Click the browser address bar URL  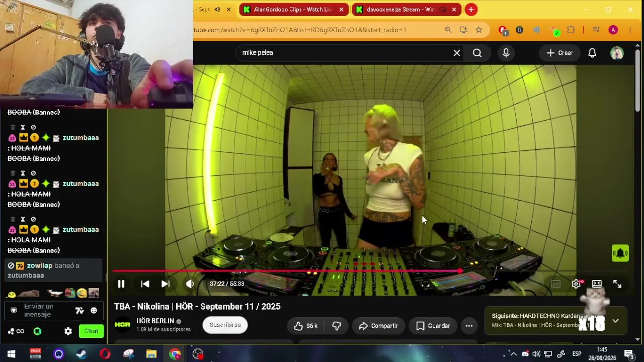(300, 30)
